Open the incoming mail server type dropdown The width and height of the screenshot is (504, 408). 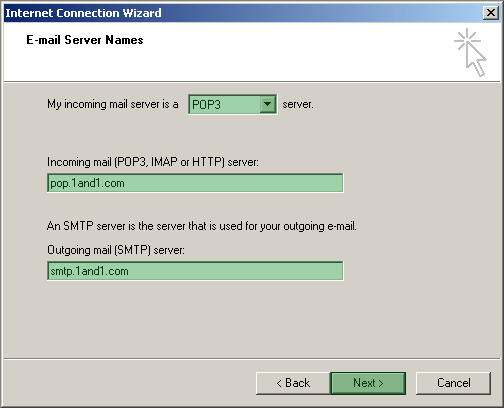tap(232, 105)
